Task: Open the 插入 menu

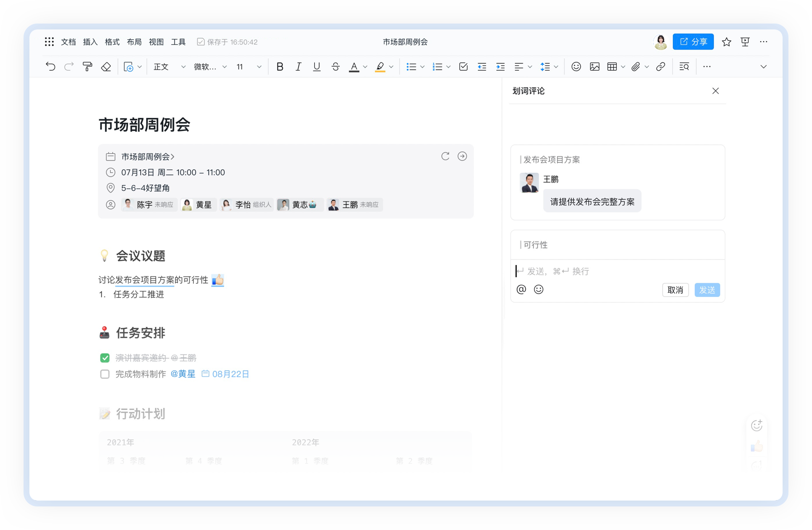Action: click(90, 42)
